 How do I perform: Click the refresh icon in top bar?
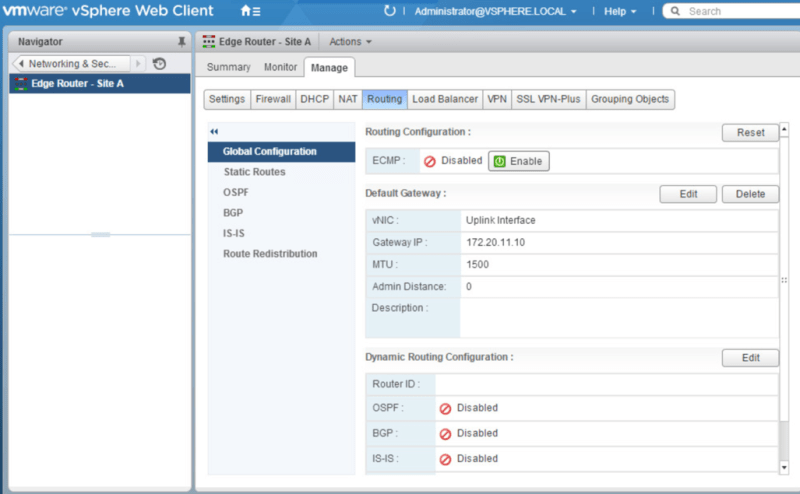click(x=390, y=11)
